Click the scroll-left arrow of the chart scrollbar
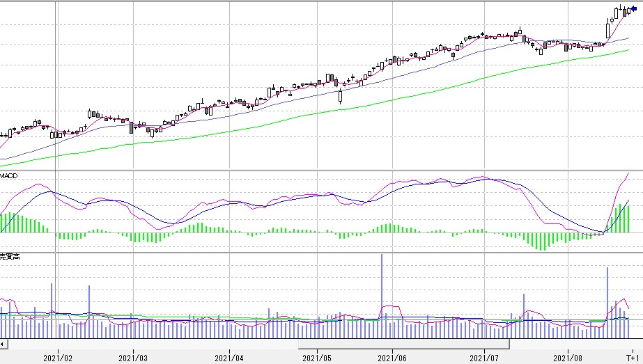Screen dimensions: 643x364 (x=3, y=344)
